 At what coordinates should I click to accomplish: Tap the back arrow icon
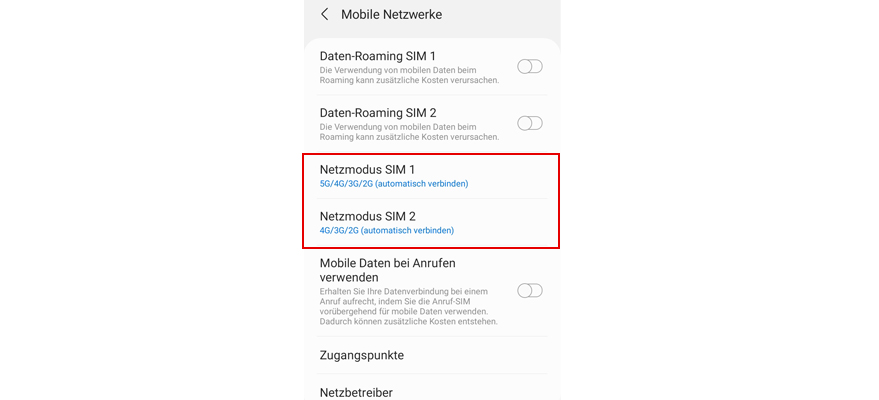coord(324,15)
